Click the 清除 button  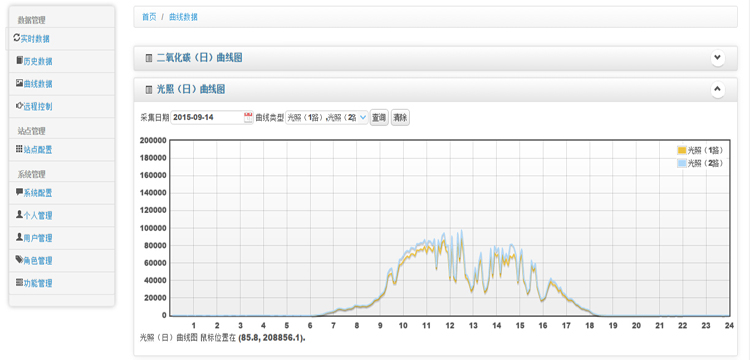point(400,118)
